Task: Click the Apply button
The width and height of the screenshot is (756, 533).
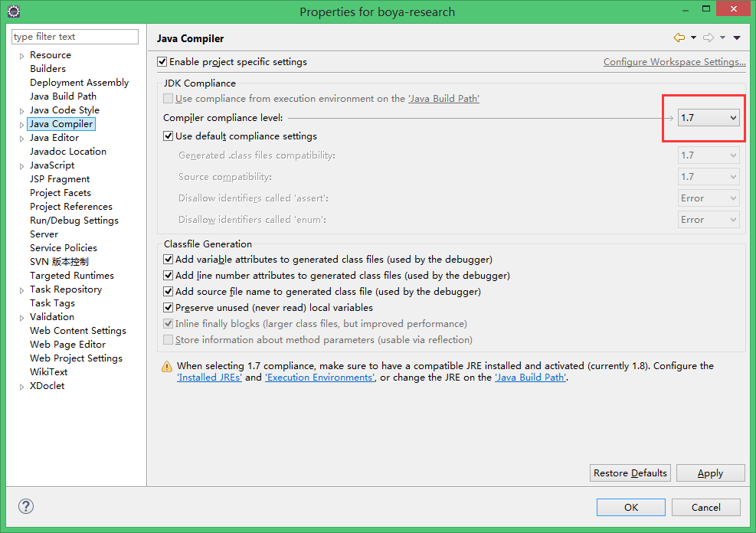Action: [710, 473]
